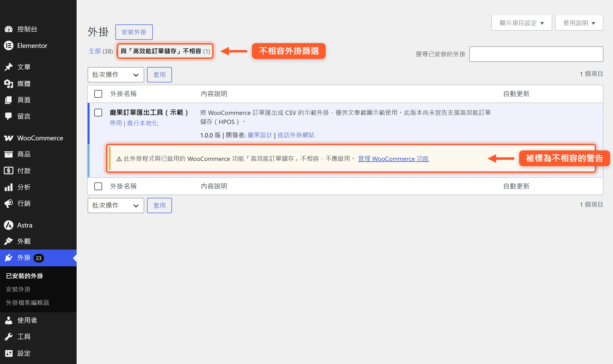Open 龐果設計 developer link

[x=260, y=135]
